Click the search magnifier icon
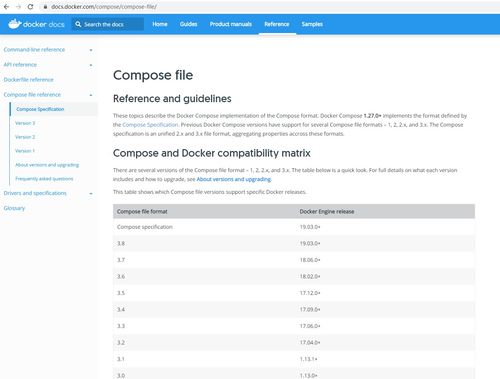 tap(78, 24)
